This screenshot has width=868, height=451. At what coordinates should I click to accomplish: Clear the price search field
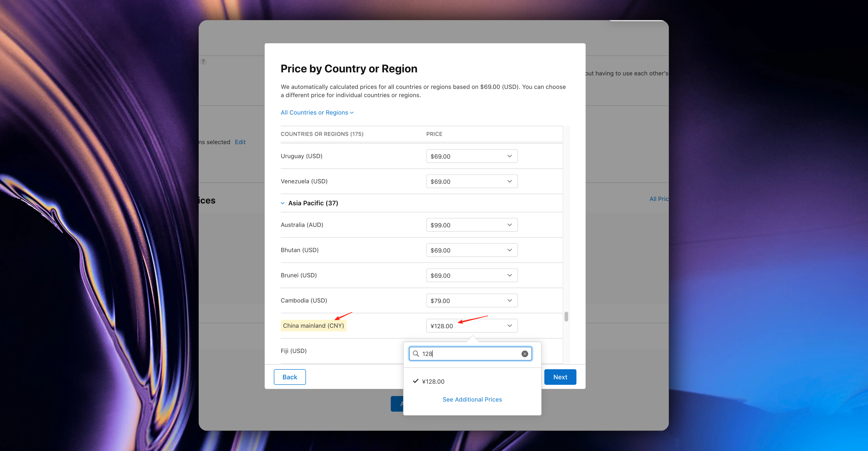(525, 354)
